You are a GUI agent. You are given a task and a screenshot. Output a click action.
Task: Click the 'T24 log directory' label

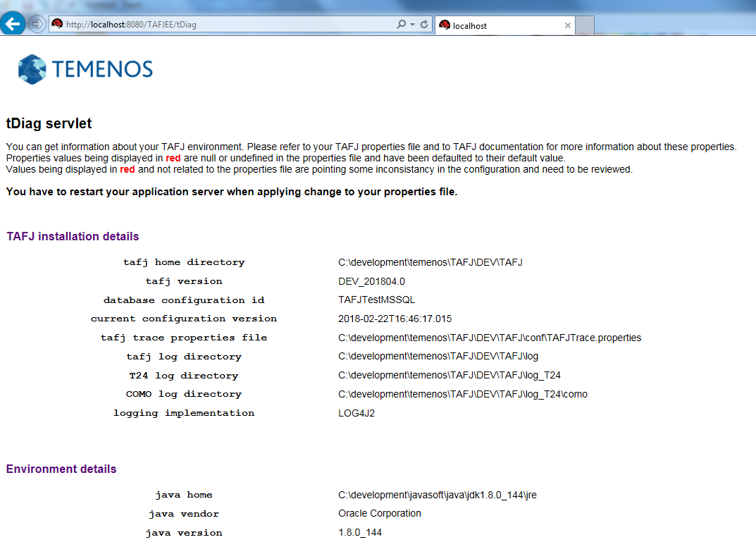[184, 375]
